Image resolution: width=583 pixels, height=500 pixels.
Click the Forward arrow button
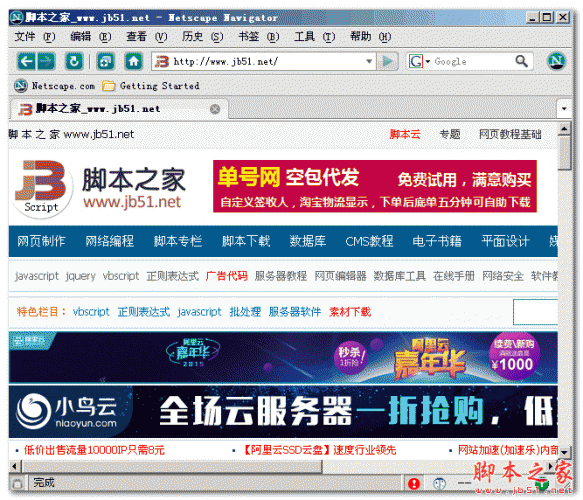tap(46, 61)
